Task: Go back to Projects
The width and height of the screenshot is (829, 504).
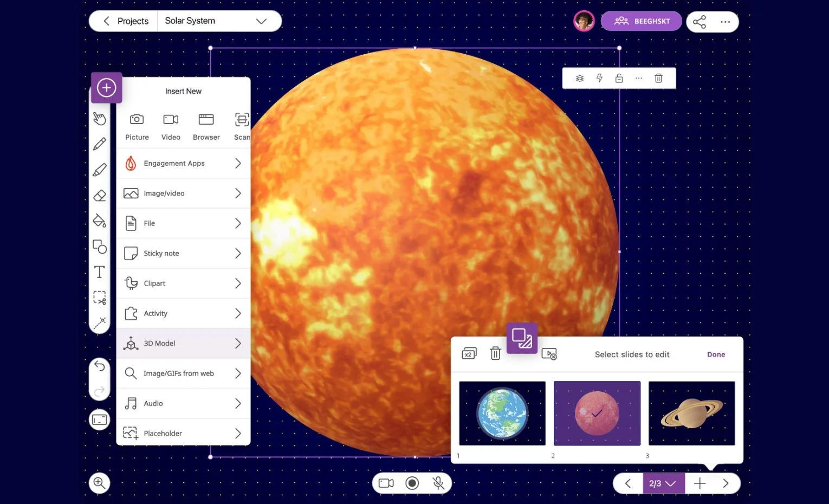Action: [125, 21]
